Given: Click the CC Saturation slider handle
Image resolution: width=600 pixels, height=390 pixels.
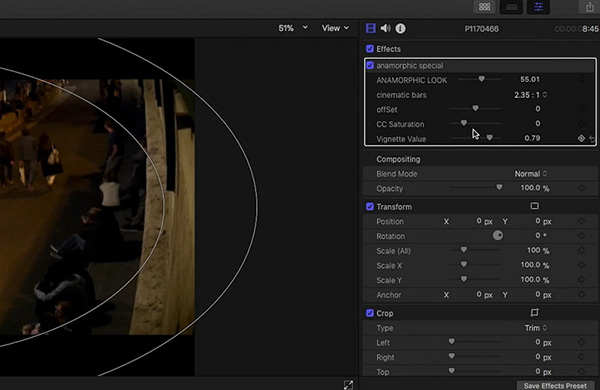Looking at the screenshot, I should click(x=464, y=123).
